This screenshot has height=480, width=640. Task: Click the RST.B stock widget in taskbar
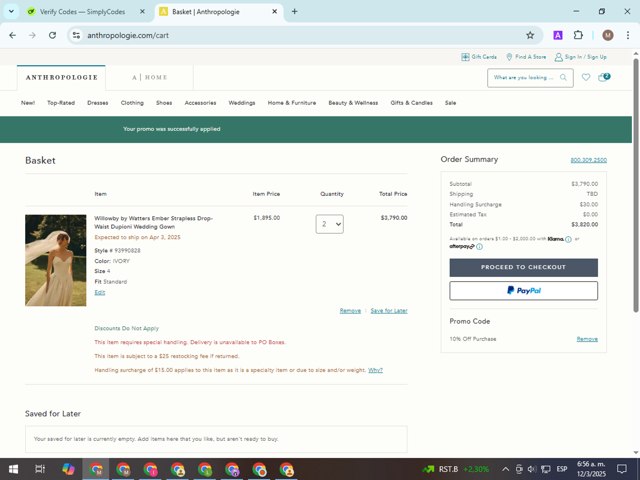(x=456, y=469)
